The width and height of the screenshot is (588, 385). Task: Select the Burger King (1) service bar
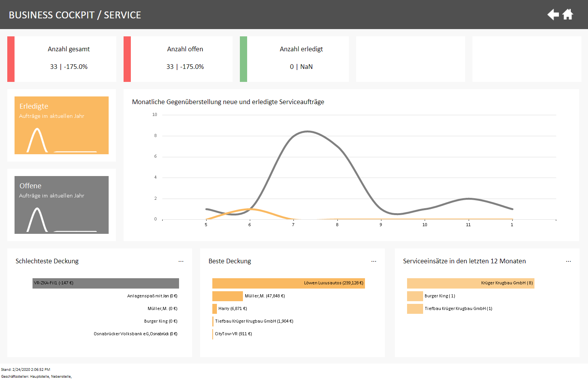point(415,296)
